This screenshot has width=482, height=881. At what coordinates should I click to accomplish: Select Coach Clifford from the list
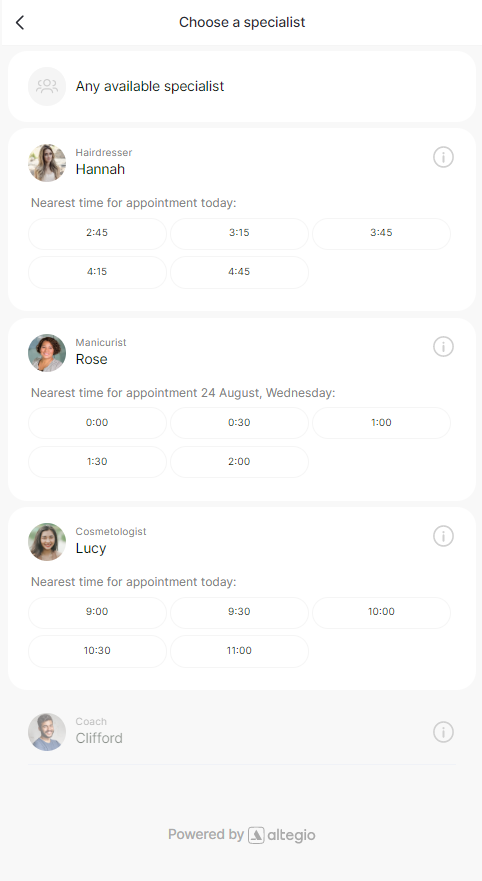click(x=242, y=732)
